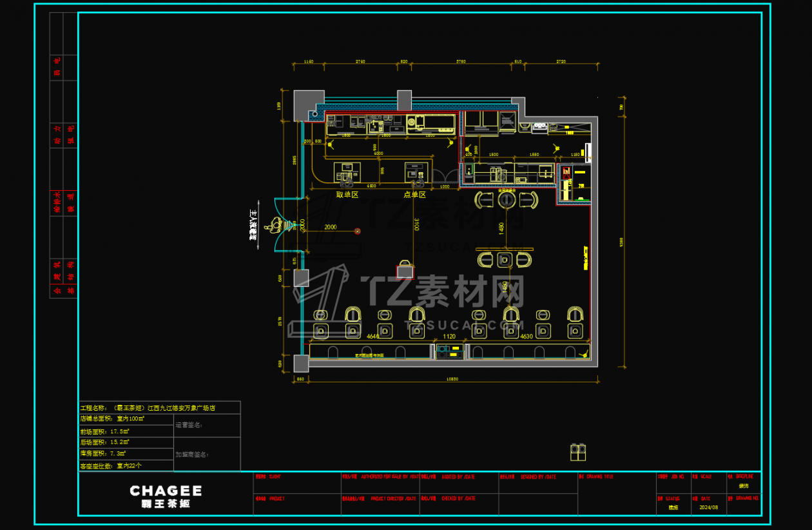Viewport: 812px width, 530px height.
Task: Select the 9200 right-side overall dimension
Action: [621, 242]
